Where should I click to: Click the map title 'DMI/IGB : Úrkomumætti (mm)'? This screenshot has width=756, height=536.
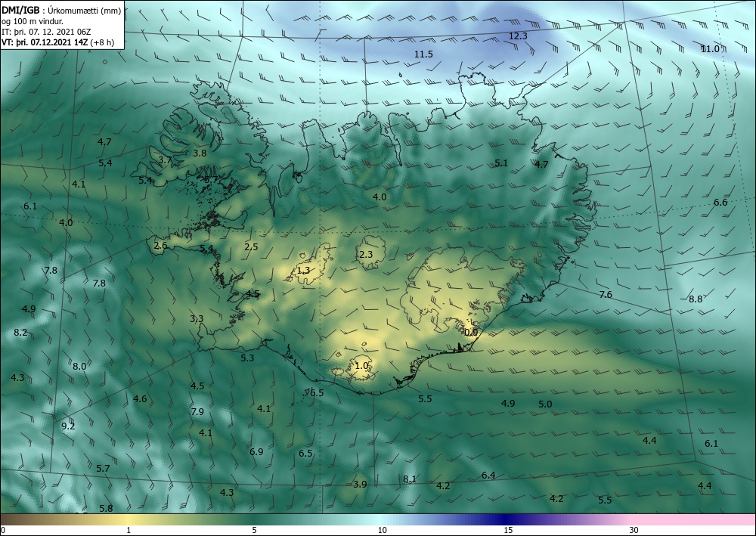tap(61, 10)
